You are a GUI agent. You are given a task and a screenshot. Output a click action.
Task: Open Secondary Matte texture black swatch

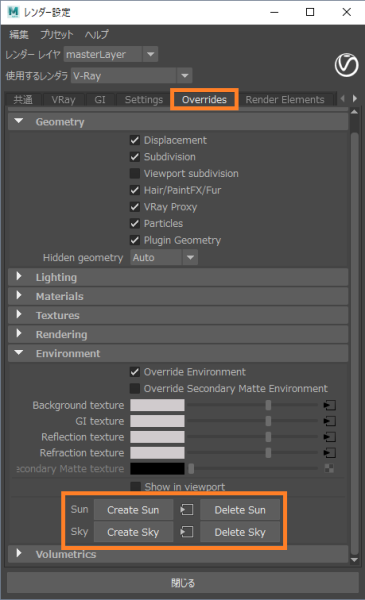pos(157,468)
